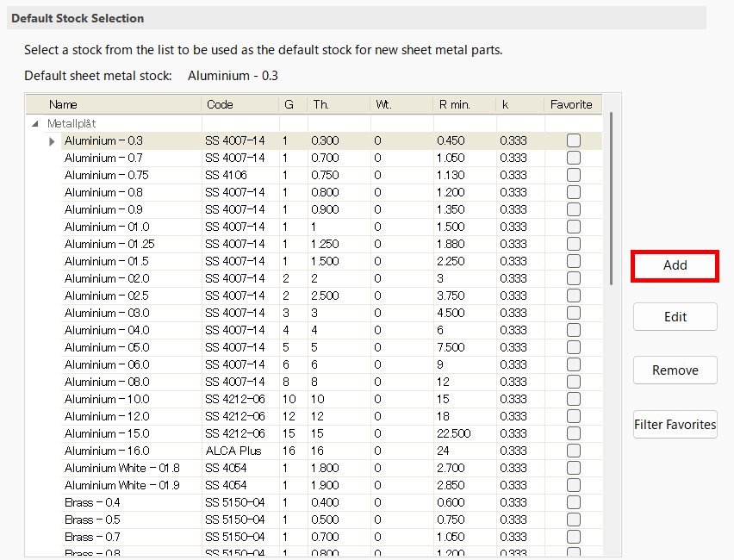Click the k column header
This screenshot has height=560, width=734.
520,104
